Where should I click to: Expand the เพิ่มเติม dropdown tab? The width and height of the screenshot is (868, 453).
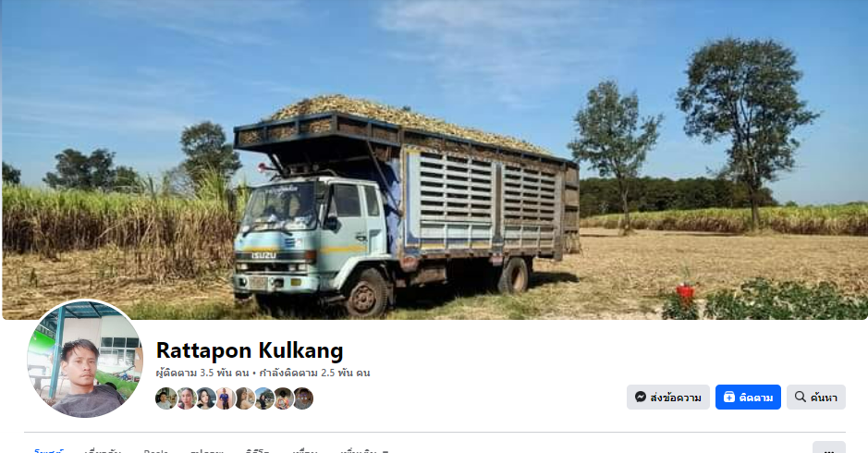point(364,449)
